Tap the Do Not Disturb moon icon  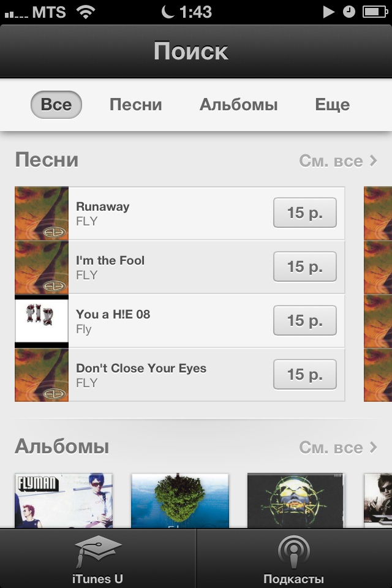pyautogui.click(x=168, y=12)
